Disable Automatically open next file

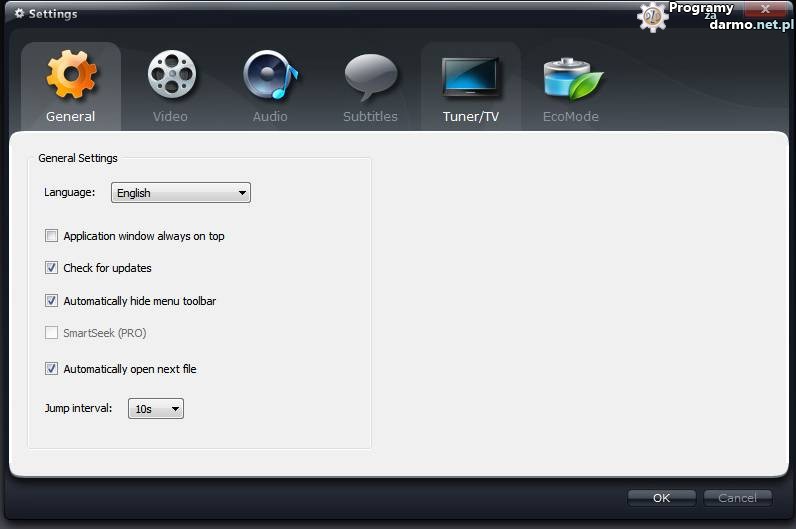[52, 369]
